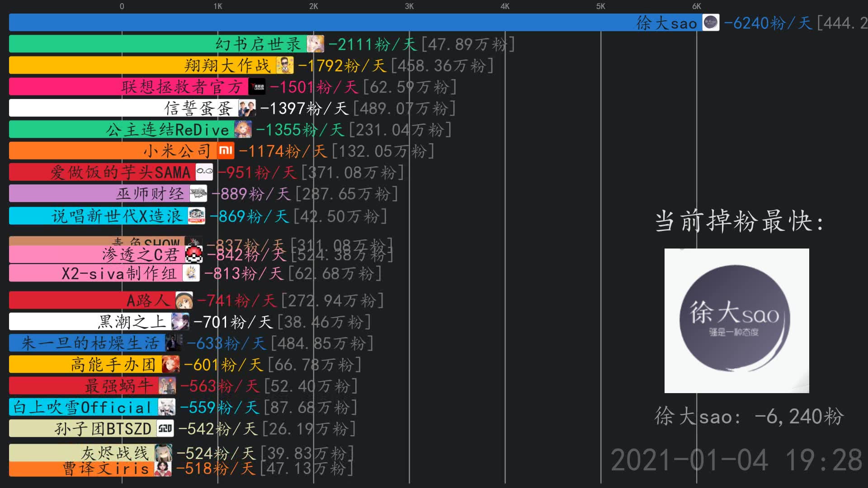
Task: Click the 信誓蛋蛋 bar label
Action: (x=198, y=108)
